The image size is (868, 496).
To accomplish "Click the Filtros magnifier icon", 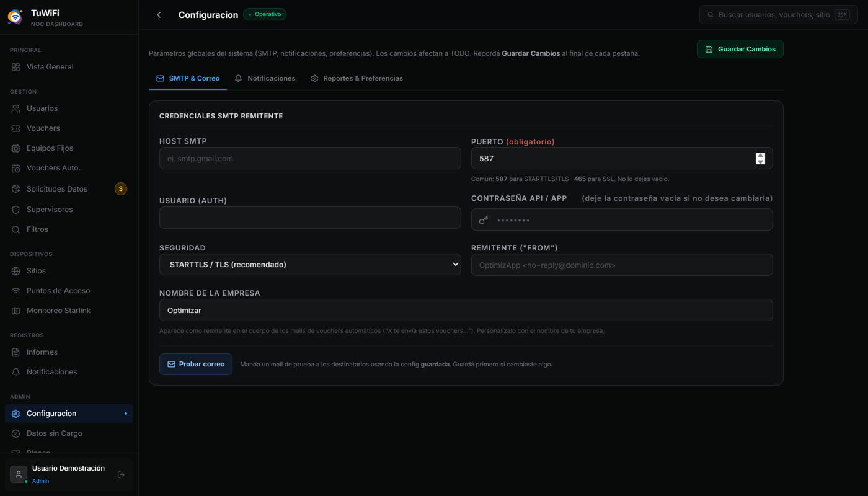I will (16, 229).
